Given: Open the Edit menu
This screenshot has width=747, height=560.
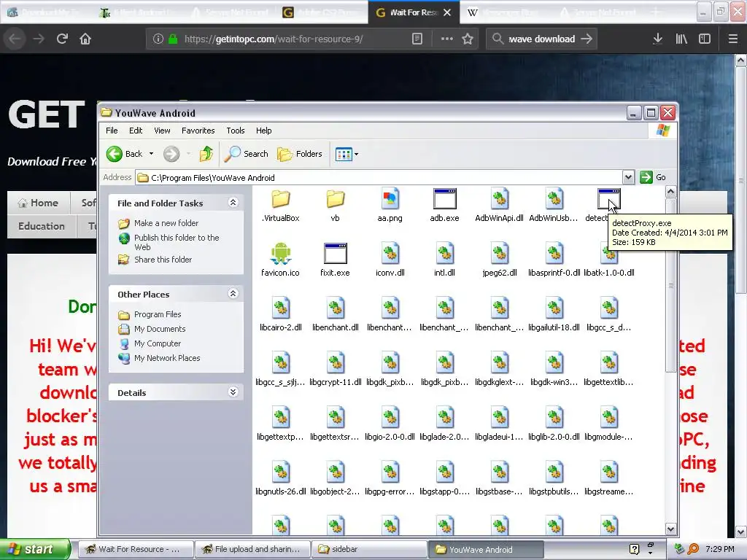Looking at the screenshot, I should [x=136, y=131].
